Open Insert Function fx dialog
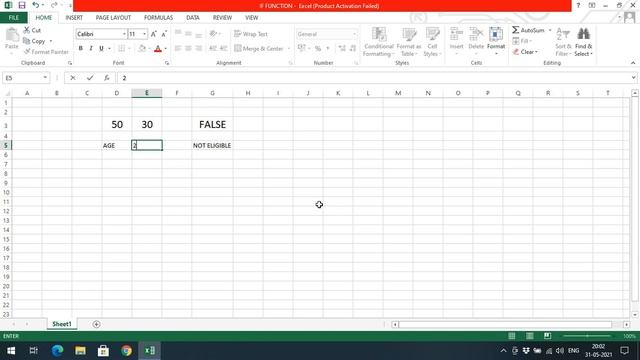The height and width of the screenshot is (360, 640). click(107, 78)
